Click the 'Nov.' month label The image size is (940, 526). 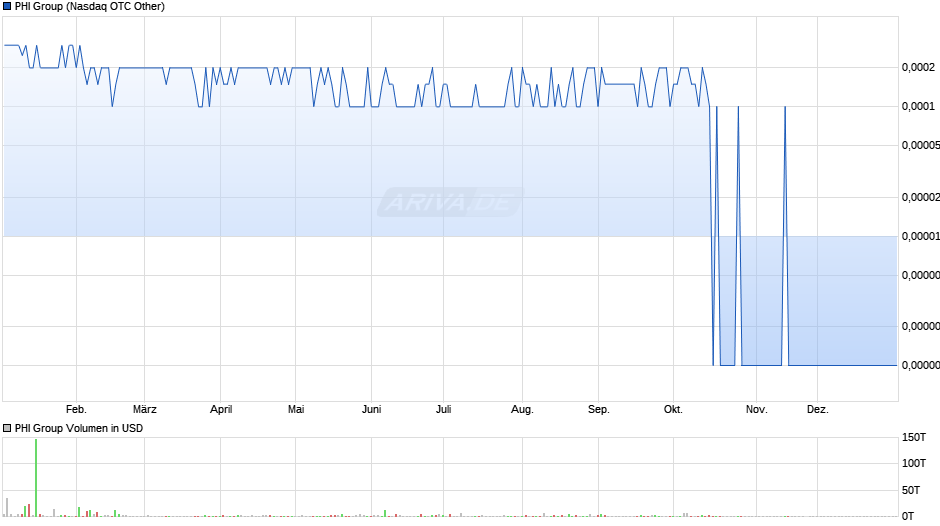click(757, 409)
